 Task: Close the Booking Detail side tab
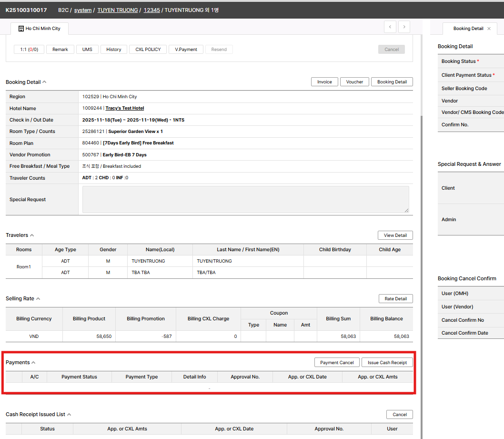tap(489, 29)
